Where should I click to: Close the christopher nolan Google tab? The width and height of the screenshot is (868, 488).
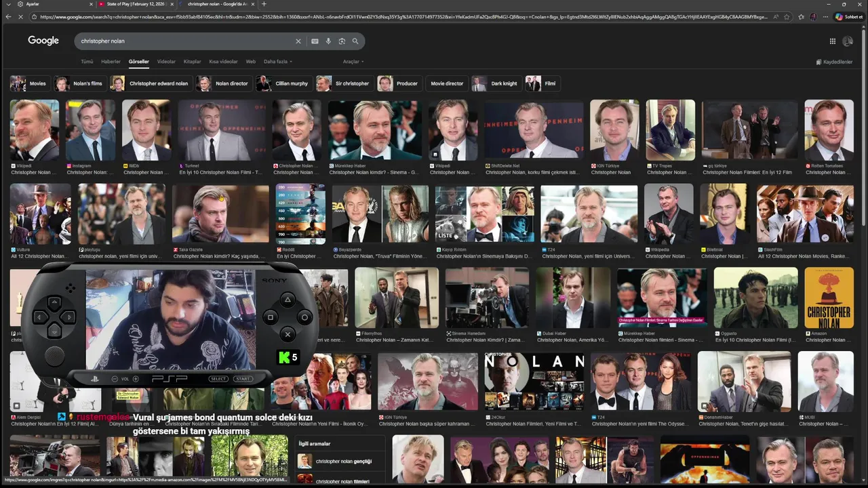coord(252,4)
